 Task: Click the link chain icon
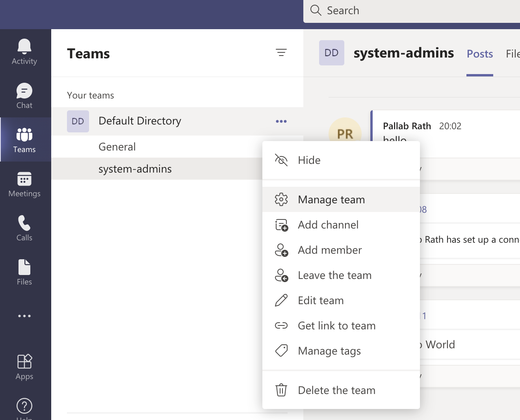[281, 325]
